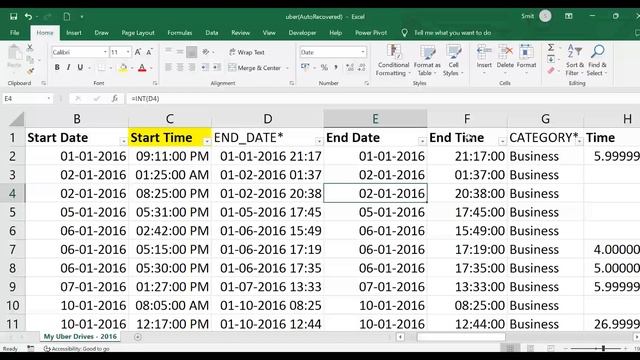This screenshot has width=640, height=360.
Task: Open the Start Time filter dropdown
Action: point(207,141)
